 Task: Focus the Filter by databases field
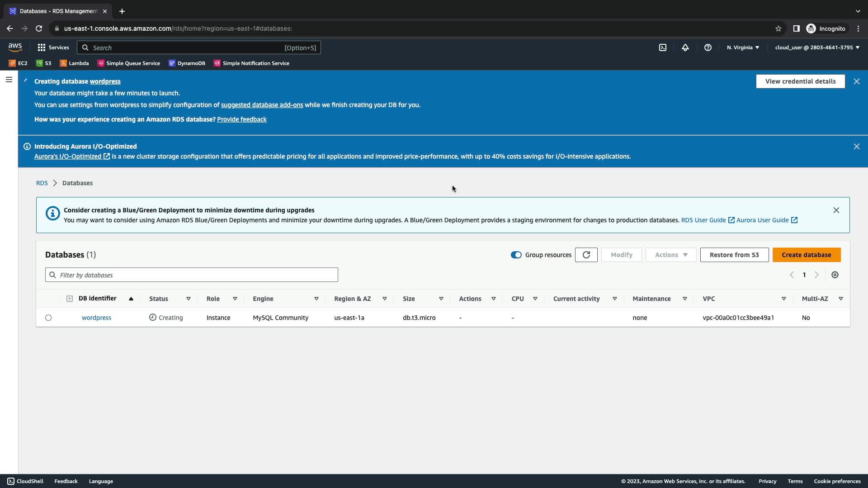point(192,275)
